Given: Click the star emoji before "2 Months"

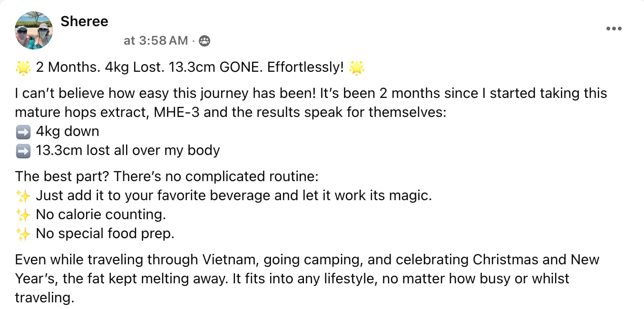Looking at the screenshot, I should click(23, 68).
